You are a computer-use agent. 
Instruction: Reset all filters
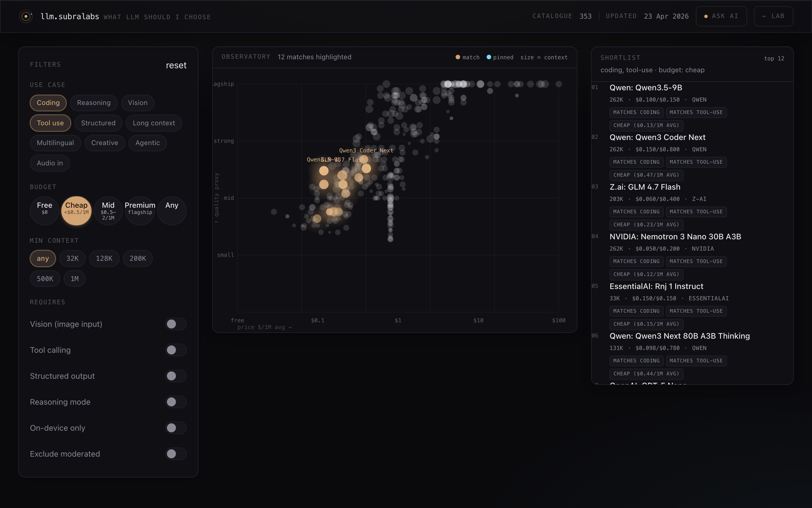tap(176, 65)
